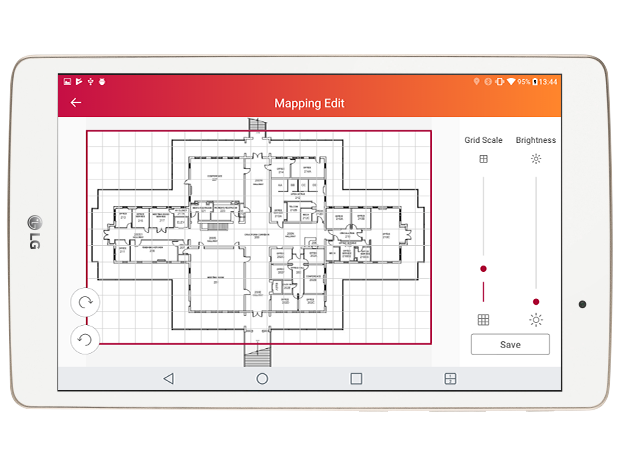Tap the Android recent apps button
The image size is (620, 463).
coord(356,378)
